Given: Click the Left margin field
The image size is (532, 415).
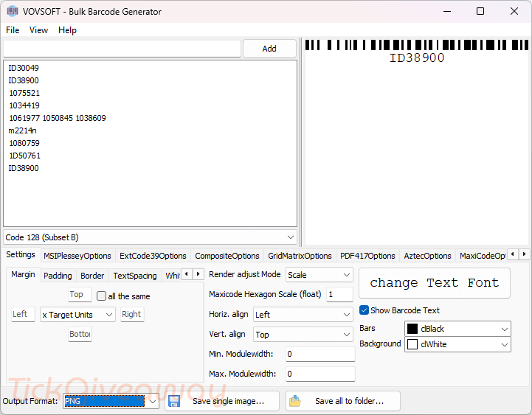Looking at the screenshot, I should (23, 314).
